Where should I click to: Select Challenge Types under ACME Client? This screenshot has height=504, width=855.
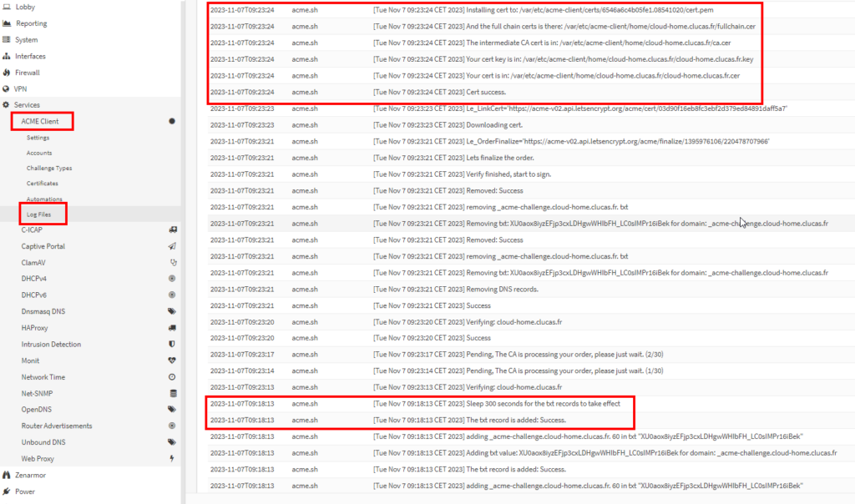click(x=48, y=168)
